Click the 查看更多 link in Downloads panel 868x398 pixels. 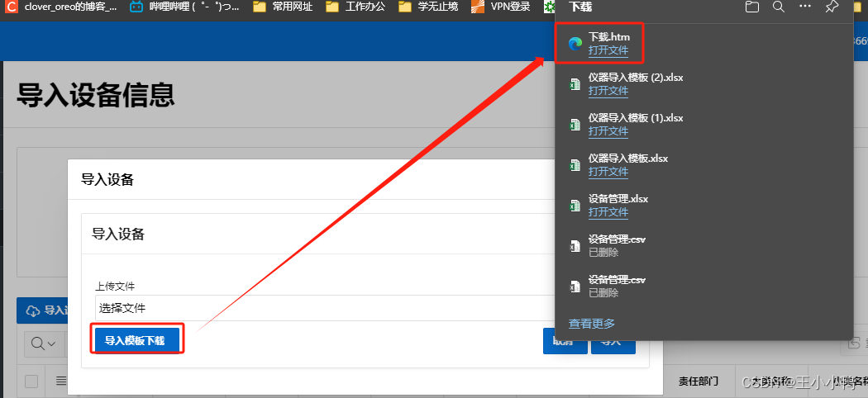(592, 324)
